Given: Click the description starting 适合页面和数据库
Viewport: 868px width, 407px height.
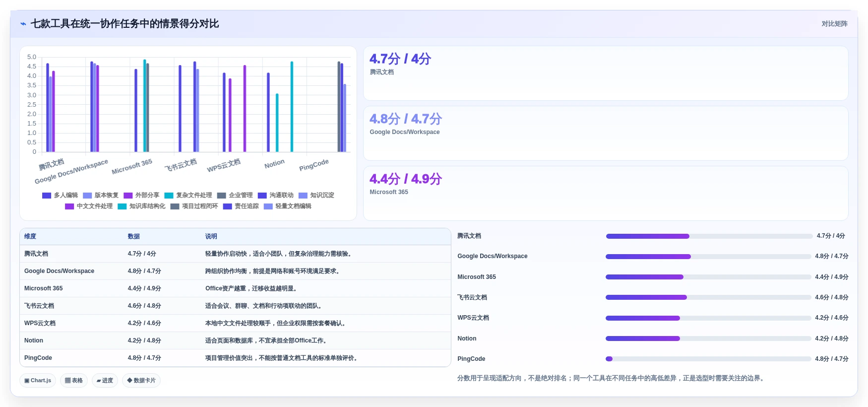Looking at the screenshot, I should pyautogui.click(x=267, y=341).
